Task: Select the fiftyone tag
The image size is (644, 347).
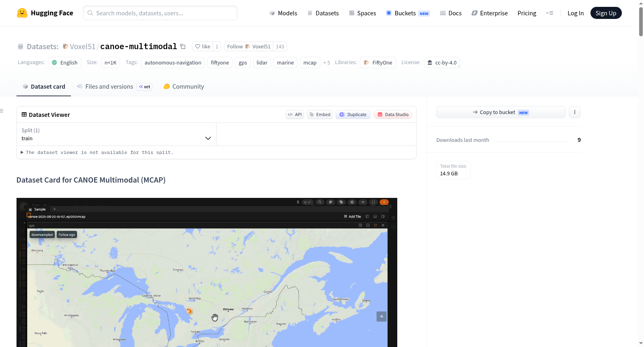Action: [220, 62]
